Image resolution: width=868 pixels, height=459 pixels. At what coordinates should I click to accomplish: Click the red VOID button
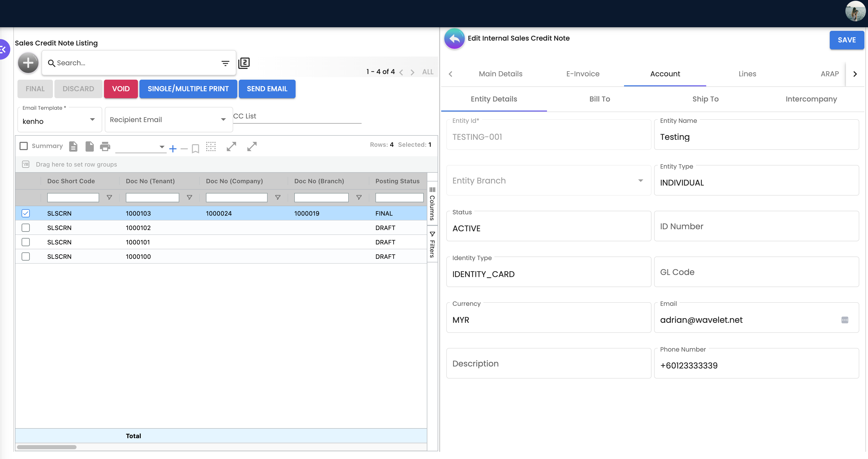pos(121,89)
